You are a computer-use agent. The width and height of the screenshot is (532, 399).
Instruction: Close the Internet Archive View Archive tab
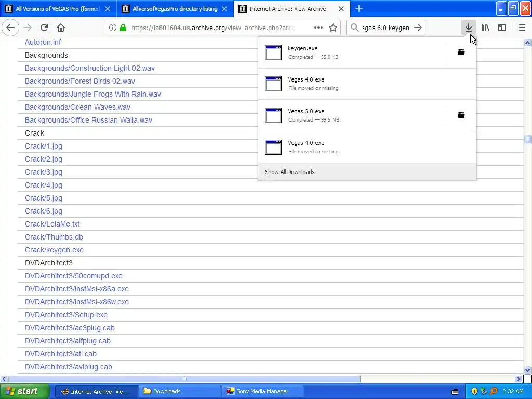pyautogui.click(x=341, y=9)
